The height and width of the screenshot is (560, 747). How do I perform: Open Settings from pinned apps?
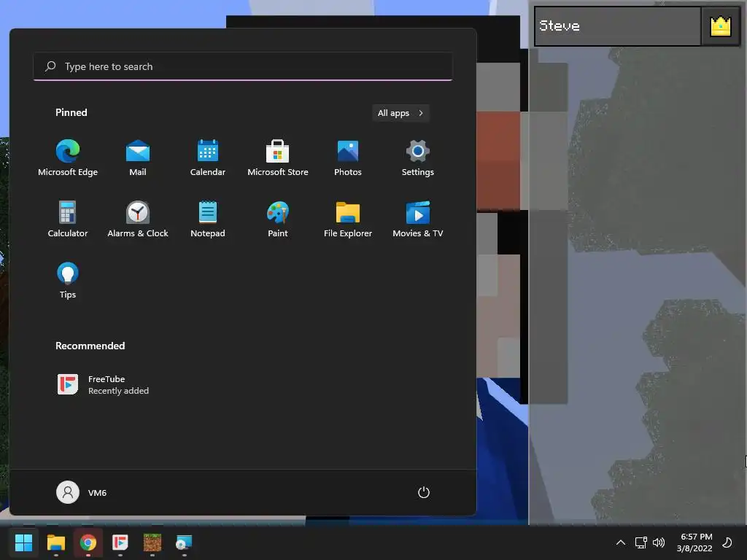click(x=418, y=158)
